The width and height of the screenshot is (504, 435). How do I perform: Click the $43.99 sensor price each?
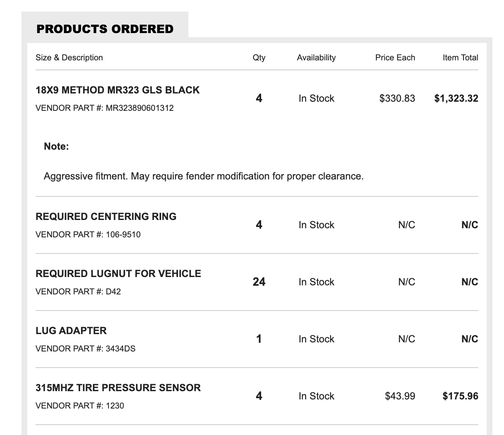(400, 396)
